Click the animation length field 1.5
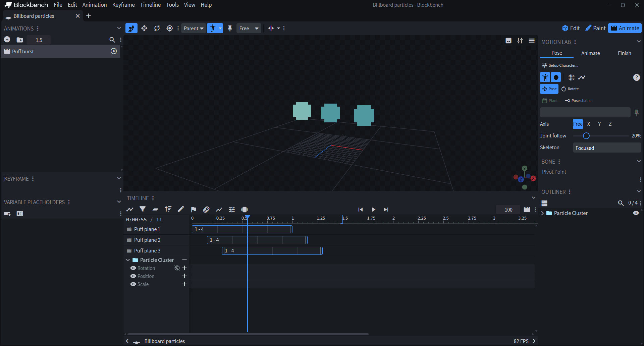This screenshot has height=346, width=644. 39,40
